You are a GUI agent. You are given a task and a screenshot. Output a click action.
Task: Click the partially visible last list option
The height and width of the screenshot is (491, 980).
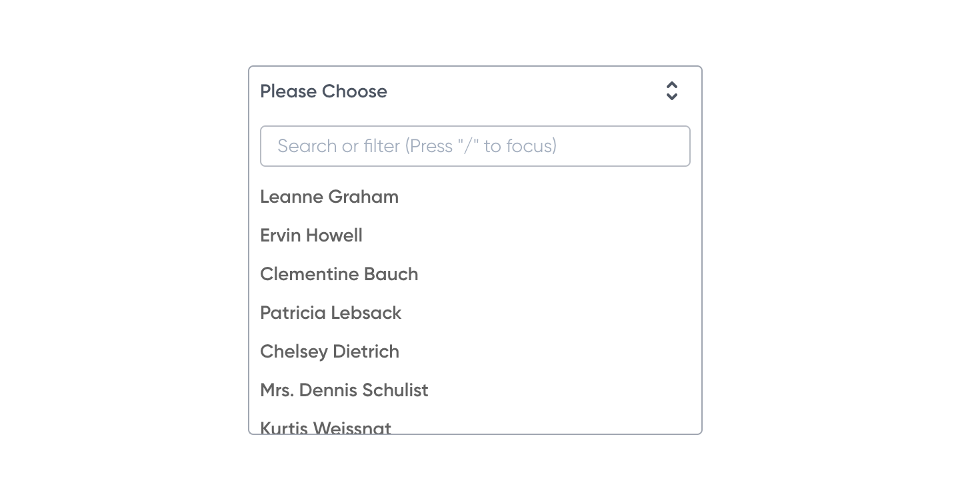(x=325, y=428)
